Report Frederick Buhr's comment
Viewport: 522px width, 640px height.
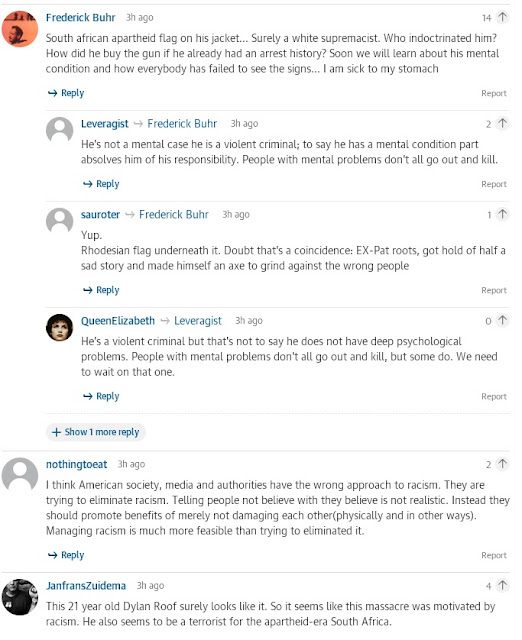[x=494, y=93]
